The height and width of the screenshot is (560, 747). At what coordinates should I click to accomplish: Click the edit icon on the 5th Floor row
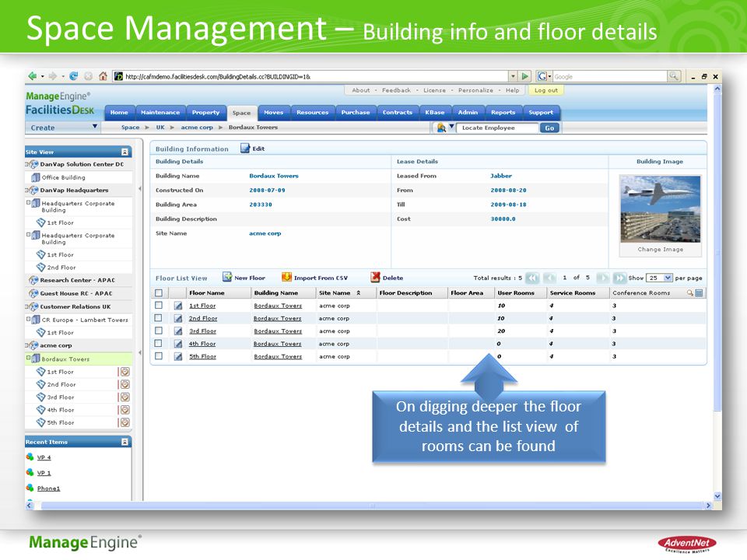178,357
